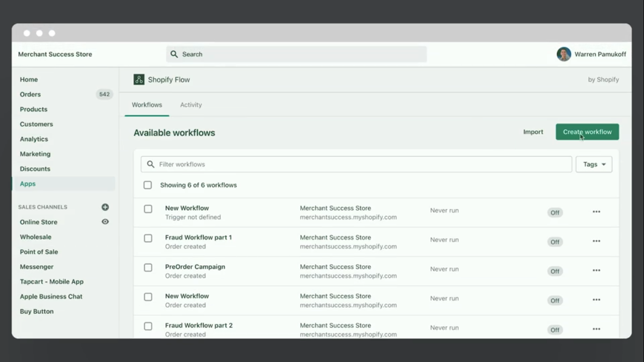The width and height of the screenshot is (644, 362).
Task: Click Showing 6 of 6 workflows text
Action: 198,185
